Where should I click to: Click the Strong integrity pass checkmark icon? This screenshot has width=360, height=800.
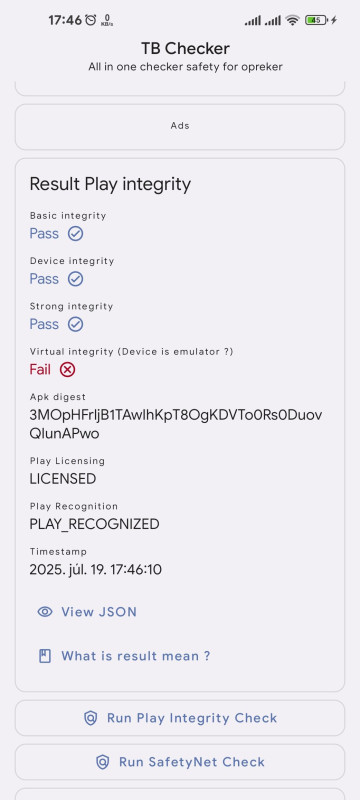coord(75,324)
